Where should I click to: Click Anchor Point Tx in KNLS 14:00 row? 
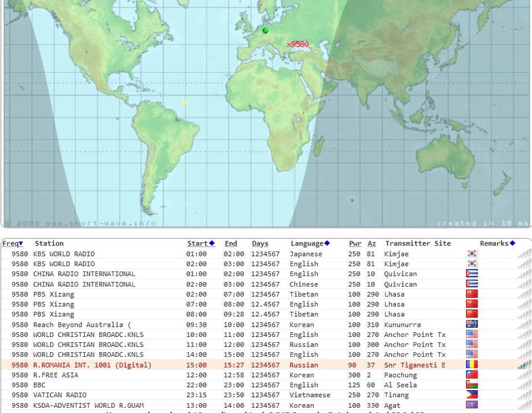415,355
